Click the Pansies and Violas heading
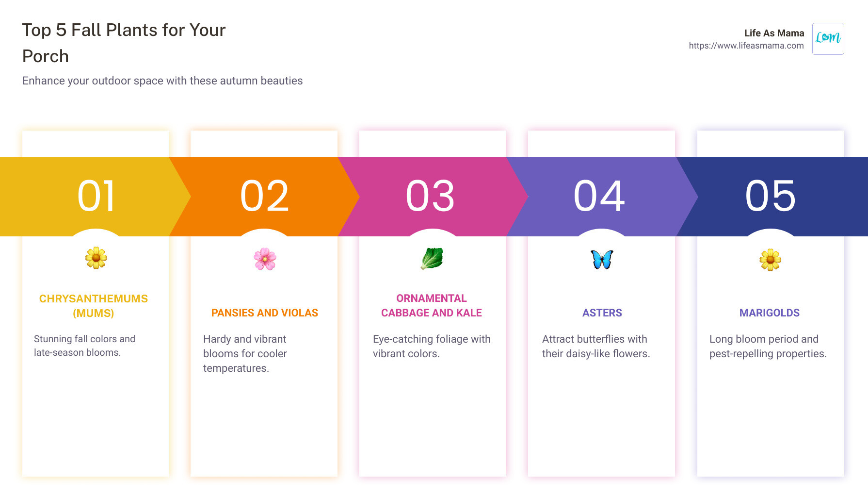868x497 pixels. (265, 313)
